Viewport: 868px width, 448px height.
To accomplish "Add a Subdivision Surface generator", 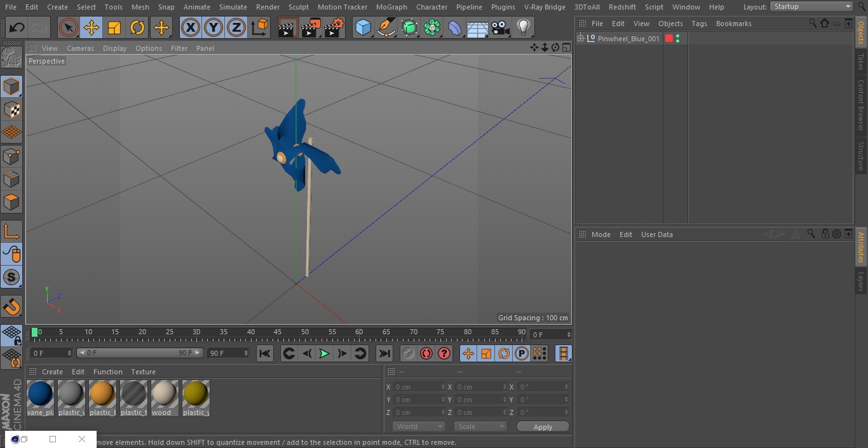I will pos(409,27).
